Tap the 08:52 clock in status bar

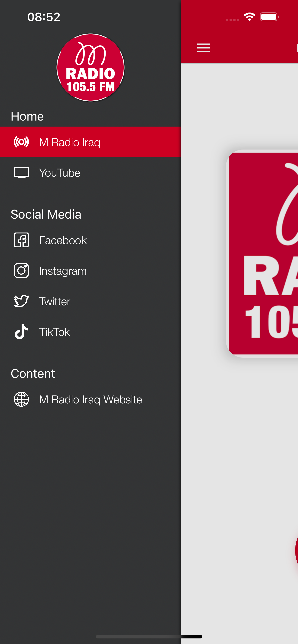pos(44,17)
